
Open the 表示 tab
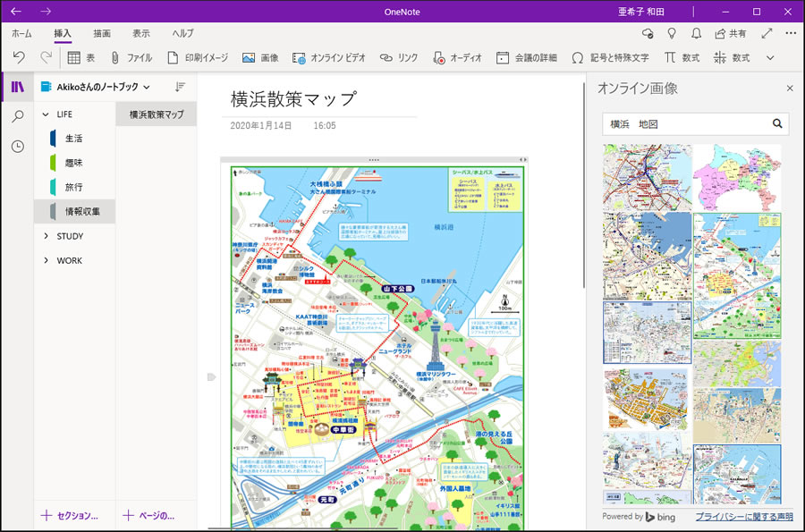pyautogui.click(x=141, y=33)
